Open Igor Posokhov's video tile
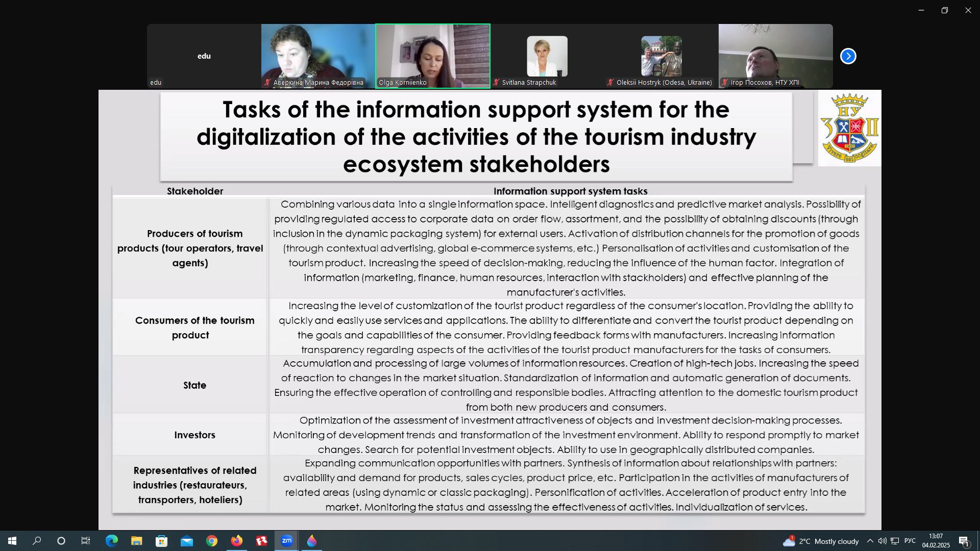Viewport: 980px width, 551px height. 775,56
